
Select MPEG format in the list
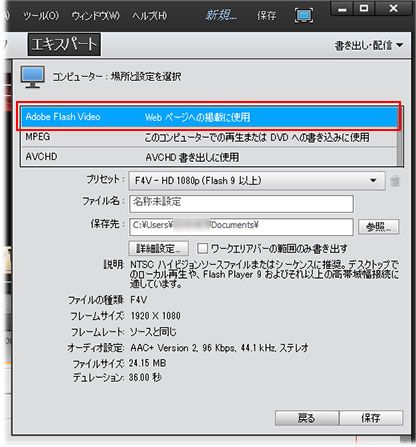pyautogui.click(x=209, y=137)
